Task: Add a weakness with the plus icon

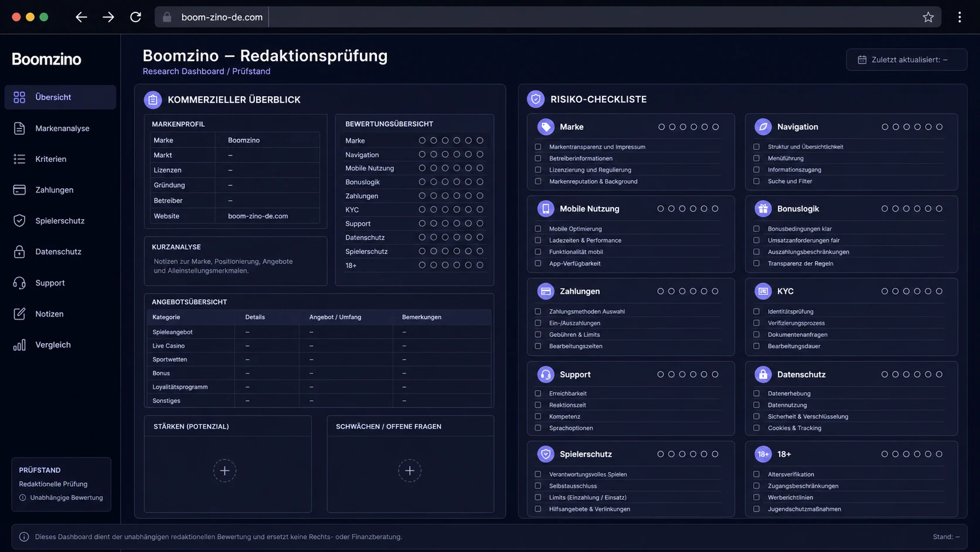Action: pos(410,470)
